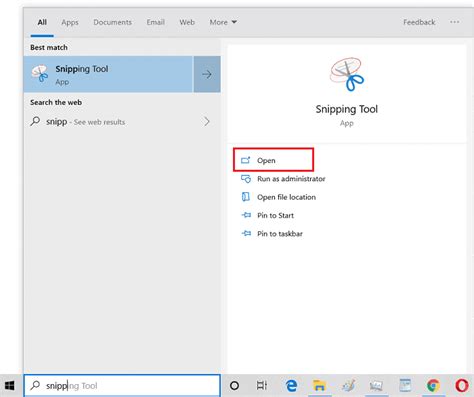Click the Pin to taskbar pin icon

pos(246,234)
